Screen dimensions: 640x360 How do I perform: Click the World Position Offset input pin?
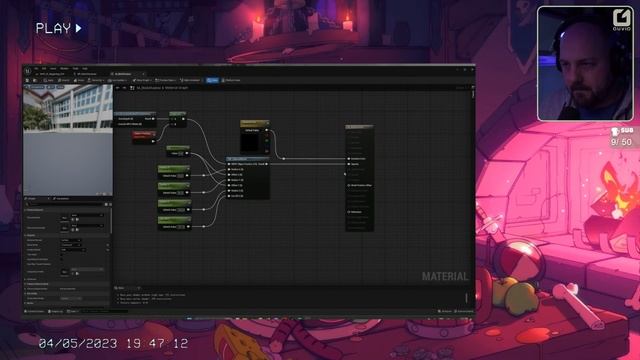(x=349, y=185)
